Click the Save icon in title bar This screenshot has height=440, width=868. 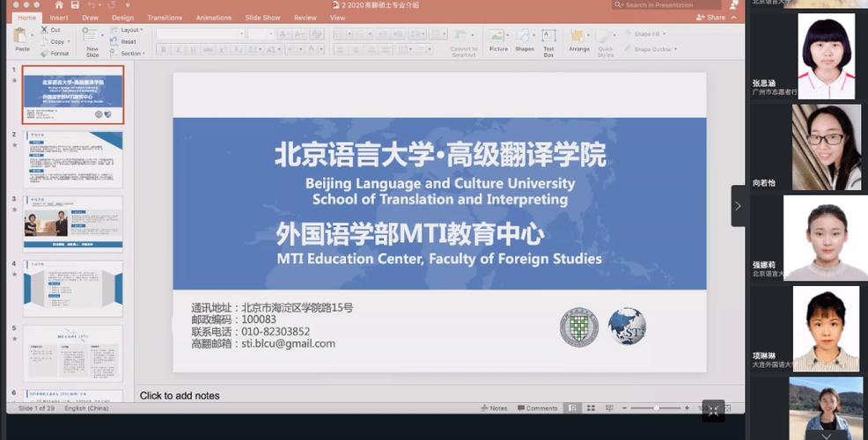coord(75,5)
